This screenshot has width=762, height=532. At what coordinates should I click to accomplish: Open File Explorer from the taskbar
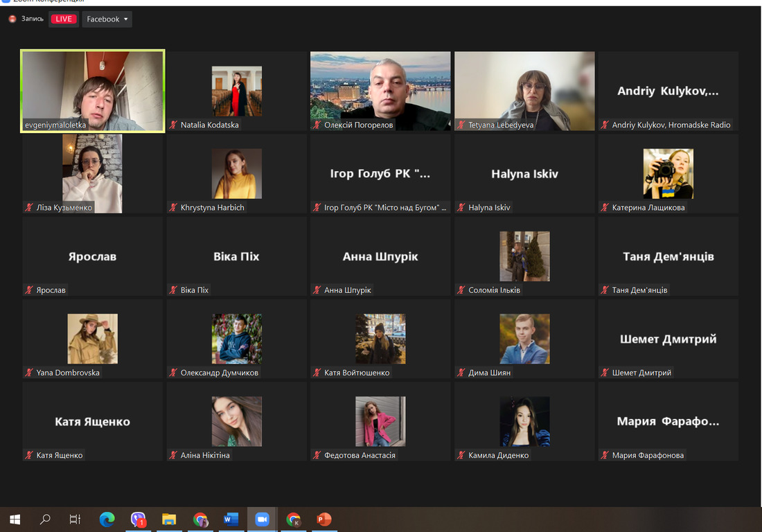tap(168, 520)
